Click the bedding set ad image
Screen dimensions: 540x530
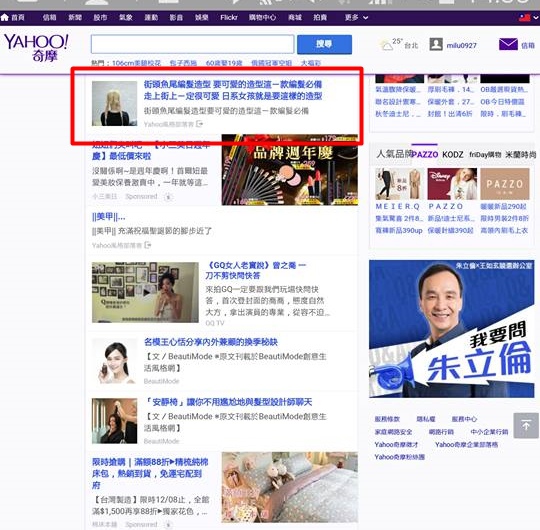pyautogui.click(x=290, y=487)
